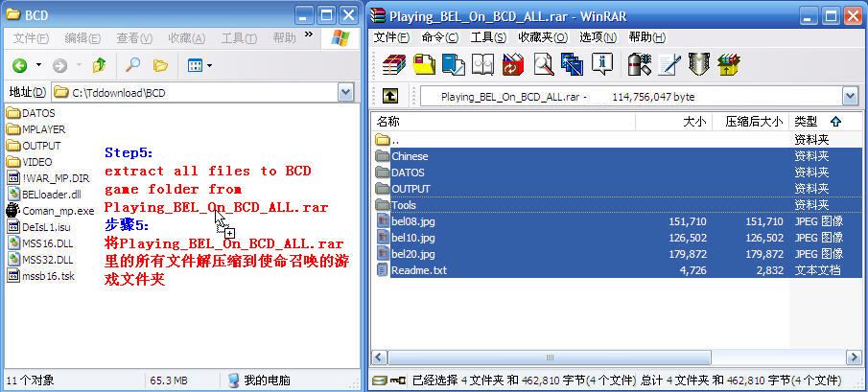The width and height of the screenshot is (868, 392).
Task: Sort by 大小 column header in WinRAR
Action: (673, 122)
